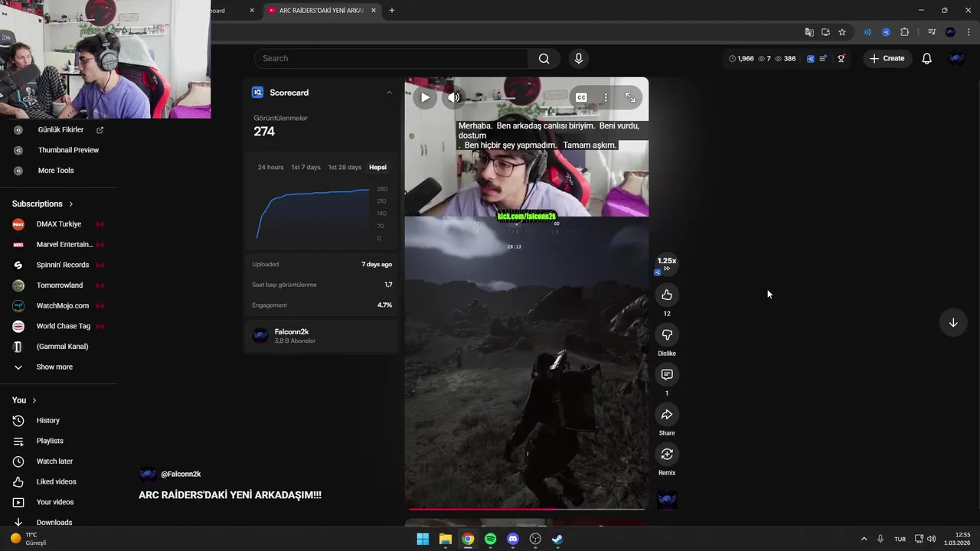Play the Shorts video
Viewport: 980px width, 551px height.
click(425, 97)
